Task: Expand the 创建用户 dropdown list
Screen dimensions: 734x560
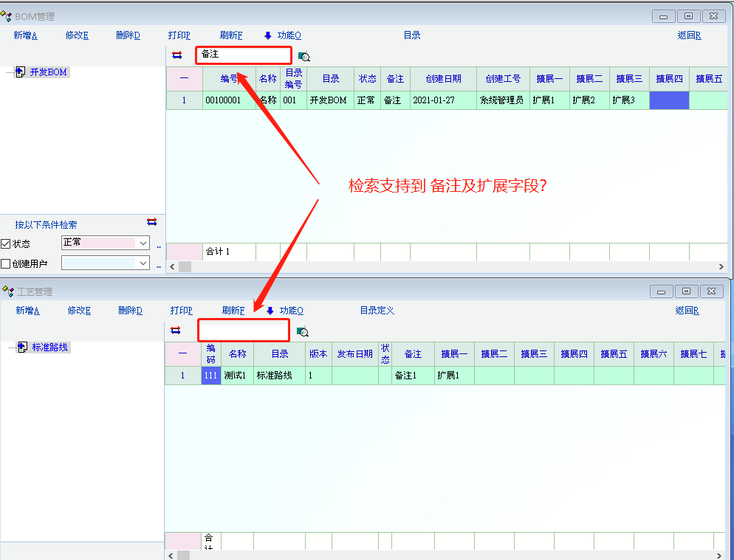Action: click(143, 263)
